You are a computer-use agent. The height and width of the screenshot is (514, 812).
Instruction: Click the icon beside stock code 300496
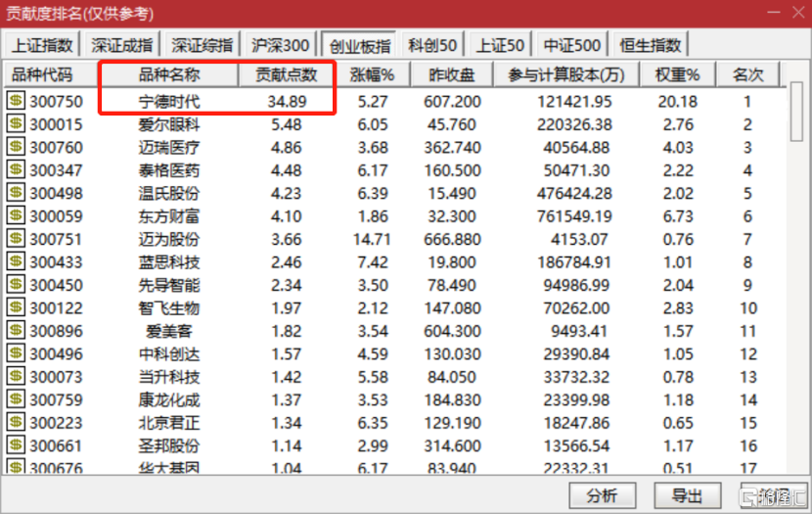coord(16,352)
